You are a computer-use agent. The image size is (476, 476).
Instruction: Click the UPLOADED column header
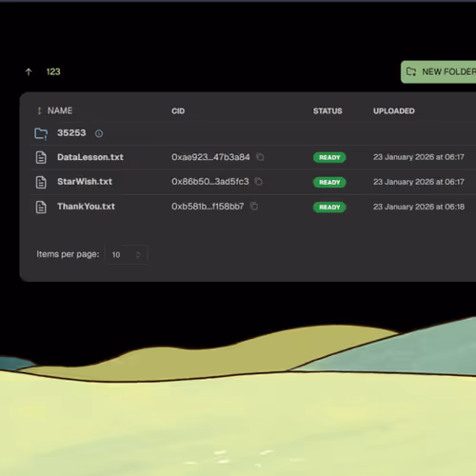(394, 110)
